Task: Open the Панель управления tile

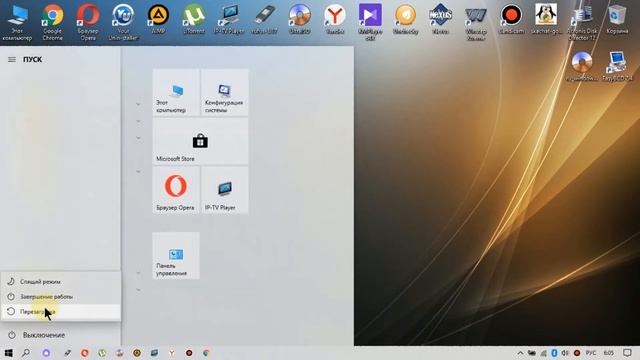Action: pyautogui.click(x=176, y=256)
